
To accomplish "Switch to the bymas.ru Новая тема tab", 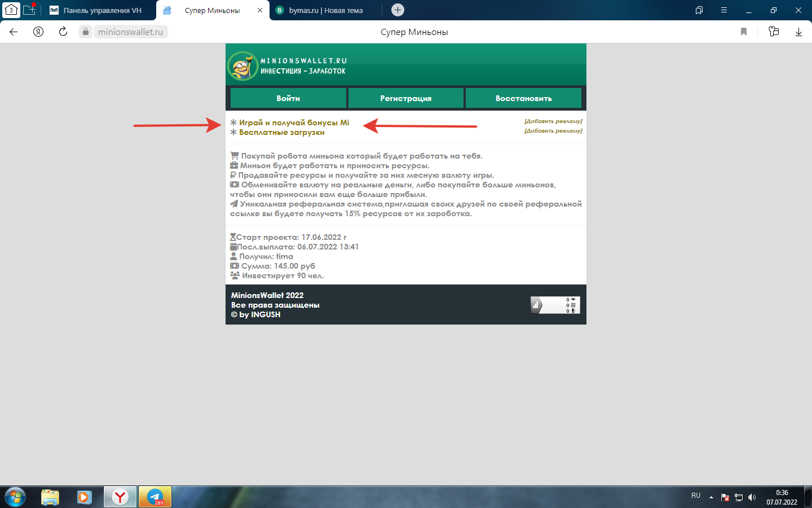I will coord(325,10).
